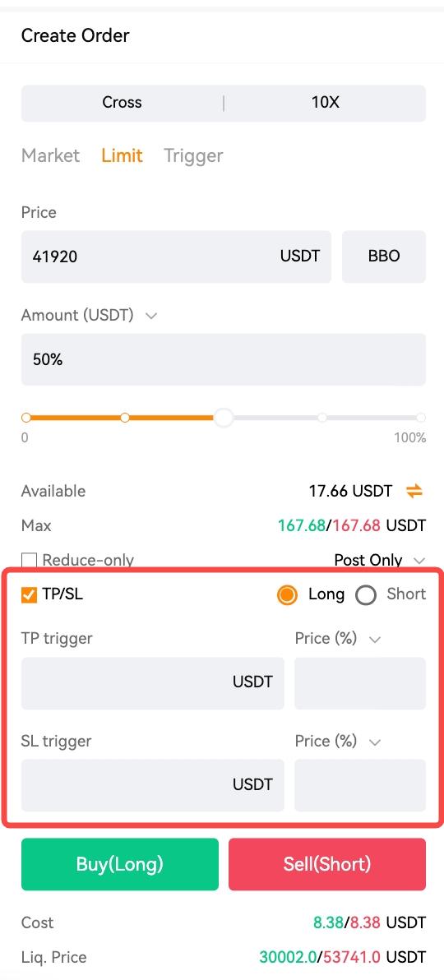
Task: Click the BBO price button
Action: coord(384,257)
